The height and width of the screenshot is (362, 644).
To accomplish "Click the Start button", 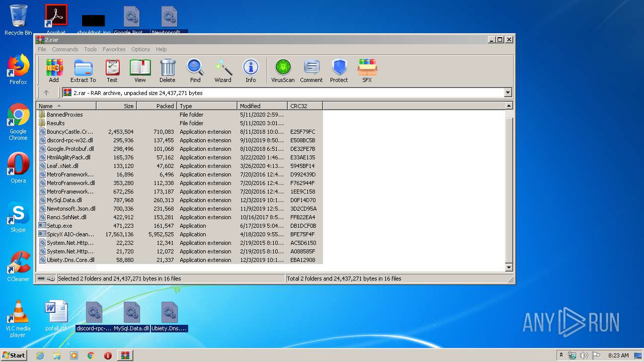I will pos(14,355).
